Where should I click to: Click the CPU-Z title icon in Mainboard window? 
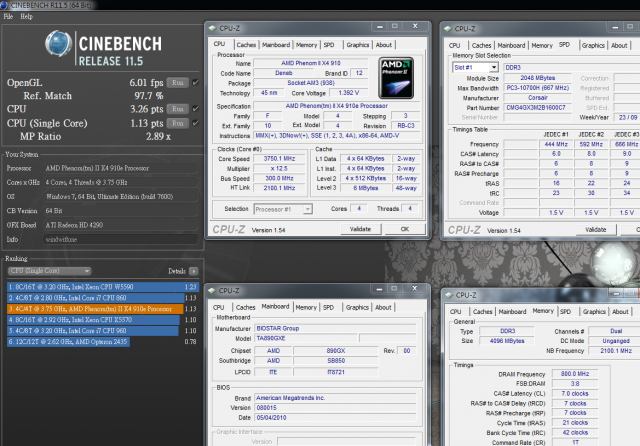point(212,291)
